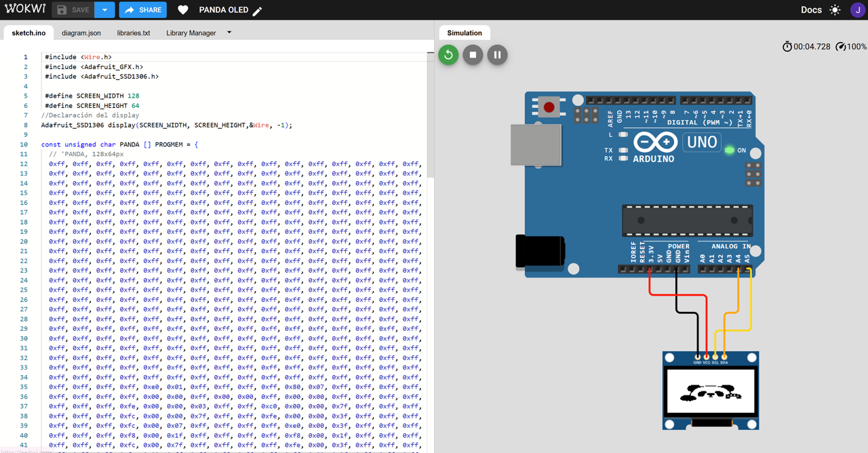This screenshot has height=453, width=868.
Task: Click the OLED SDA pin
Action: click(724, 357)
